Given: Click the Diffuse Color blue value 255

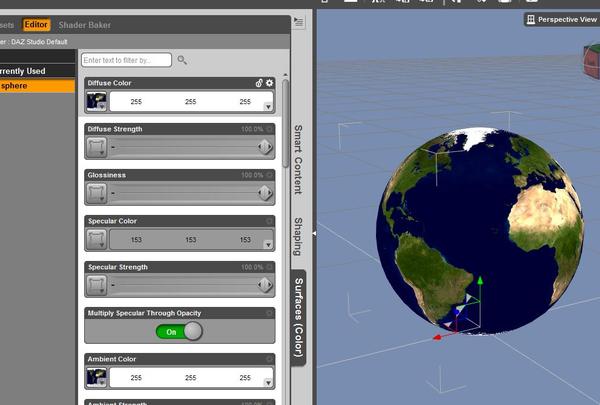Looking at the screenshot, I should coord(245,102).
